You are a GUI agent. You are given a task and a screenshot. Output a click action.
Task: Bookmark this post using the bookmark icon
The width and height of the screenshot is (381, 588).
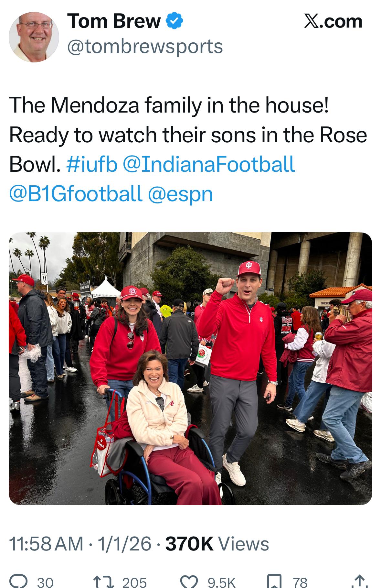click(x=274, y=581)
